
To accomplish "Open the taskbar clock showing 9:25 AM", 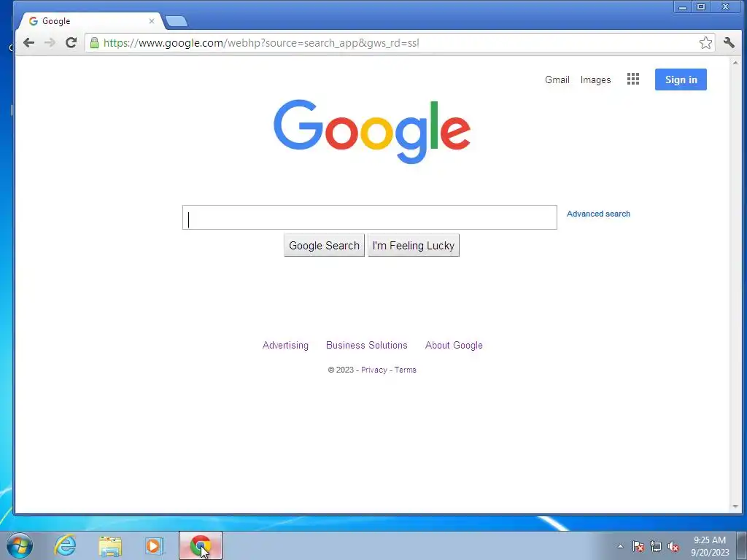I will [710, 546].
